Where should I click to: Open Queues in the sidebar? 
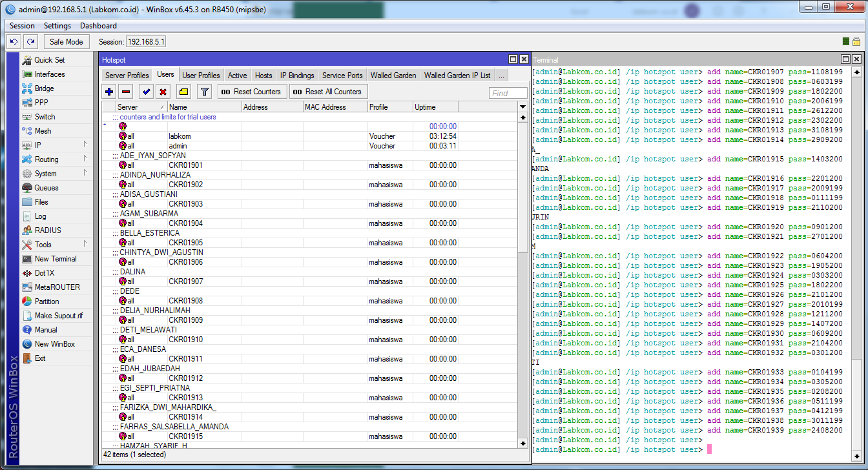(x=46, y=188)
